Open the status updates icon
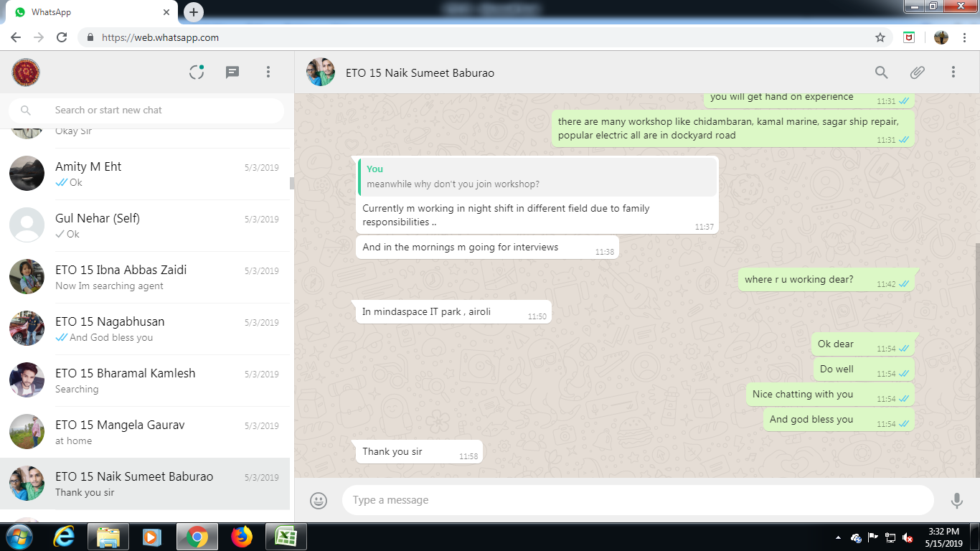Screen dimensions: 980x551 tap(197, 72)
